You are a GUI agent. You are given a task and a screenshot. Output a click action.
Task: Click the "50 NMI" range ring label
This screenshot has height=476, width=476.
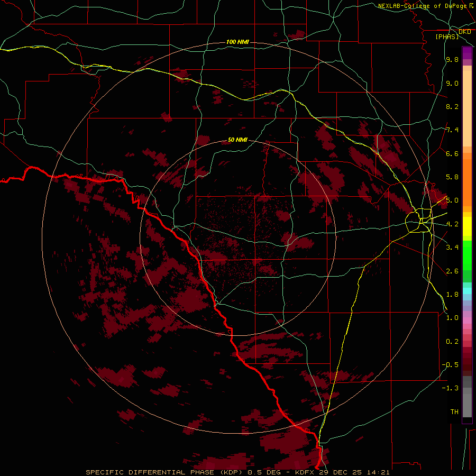[237, 140]
